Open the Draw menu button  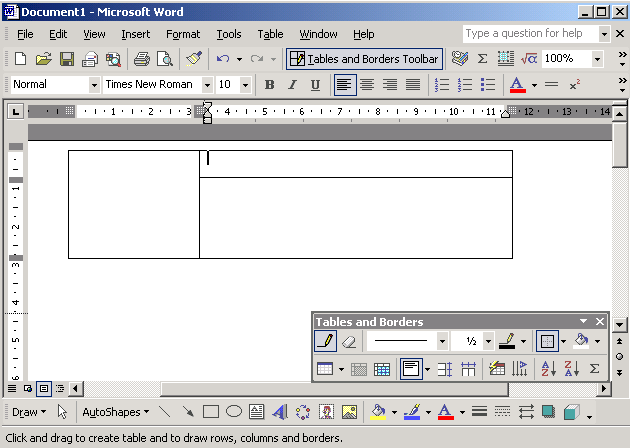coord(28,412)
